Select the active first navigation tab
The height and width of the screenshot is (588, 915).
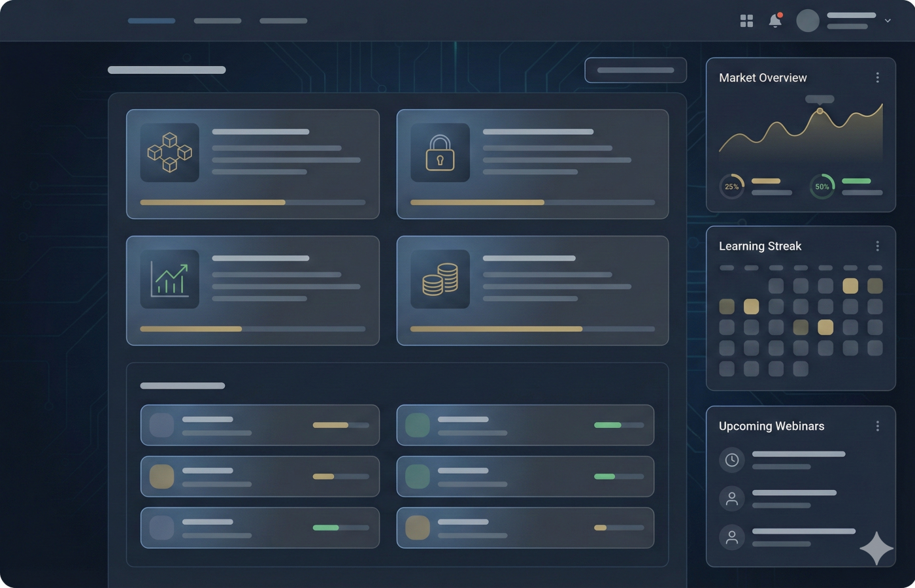(151, 20)
